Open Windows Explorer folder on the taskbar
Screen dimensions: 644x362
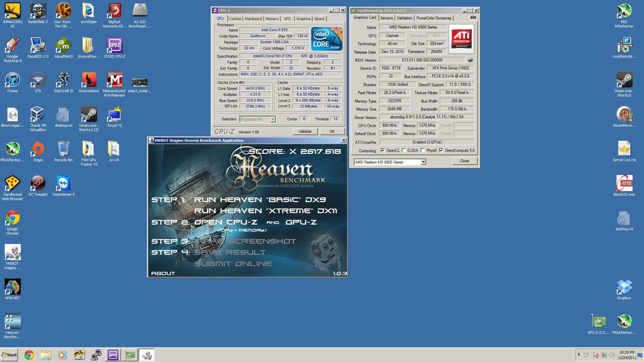[46, 355]
